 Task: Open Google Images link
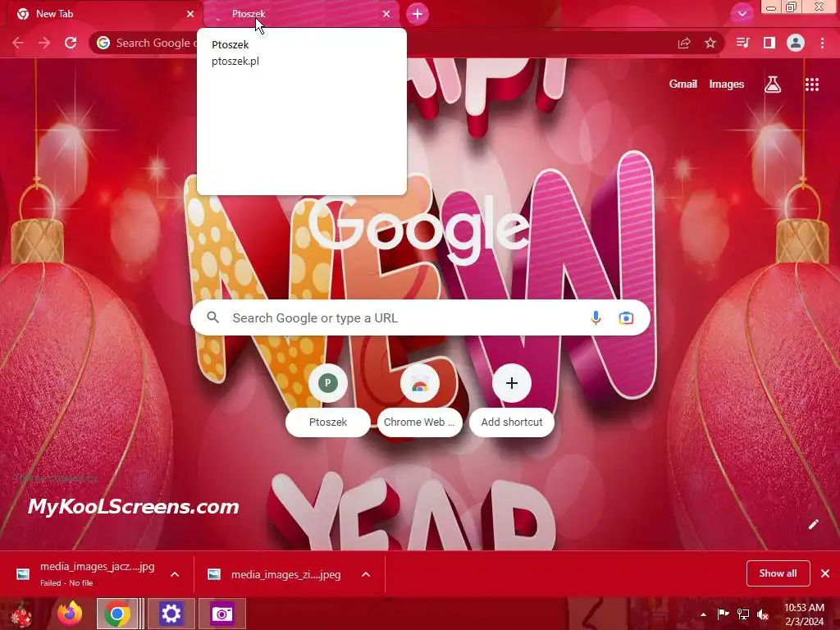tap(727, 84)
